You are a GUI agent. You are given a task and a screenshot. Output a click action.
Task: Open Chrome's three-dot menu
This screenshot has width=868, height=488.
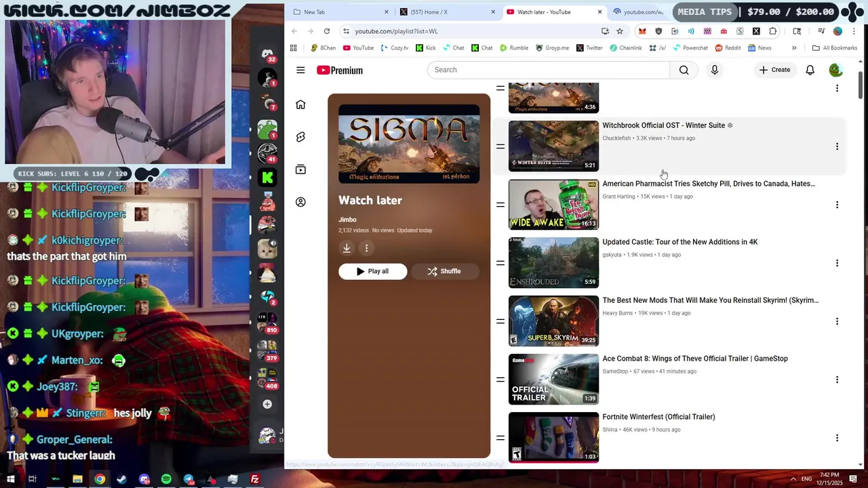[854, 31]
